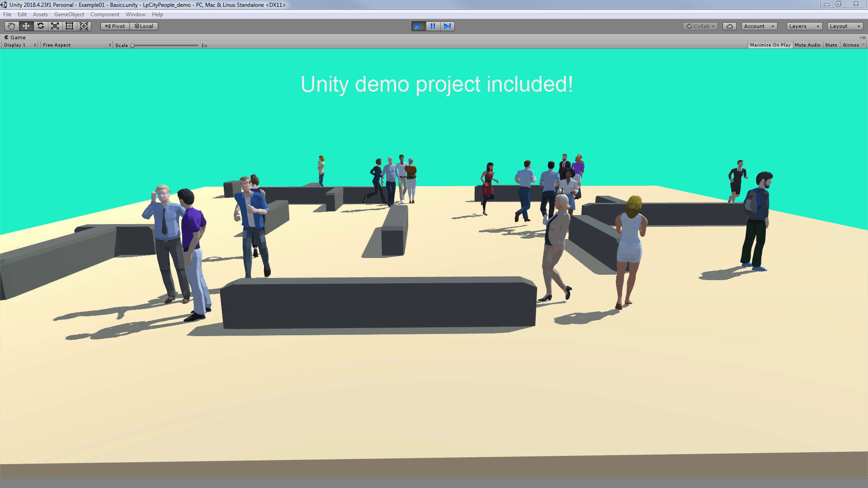
Task: Minimize the Unity window
Action: [x=826, y=4]
